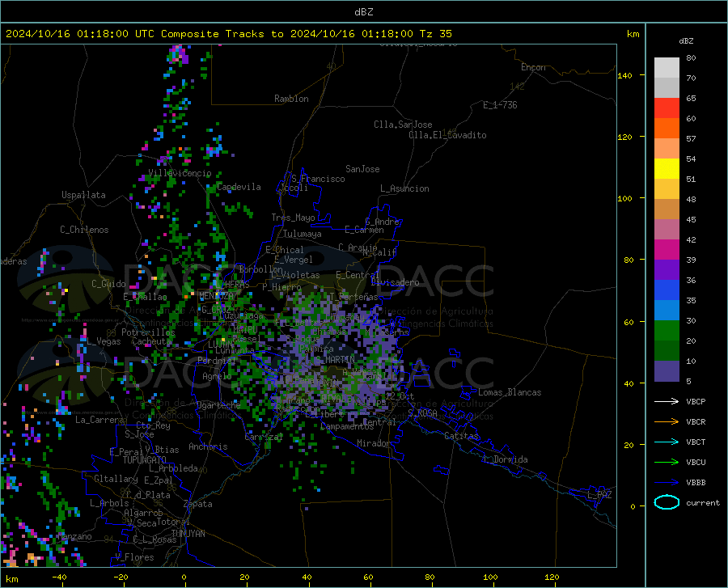This screenshot has height=588, width=728.
Task: Select the blue 35 dBZ color swatch
Action: (667, 290)
